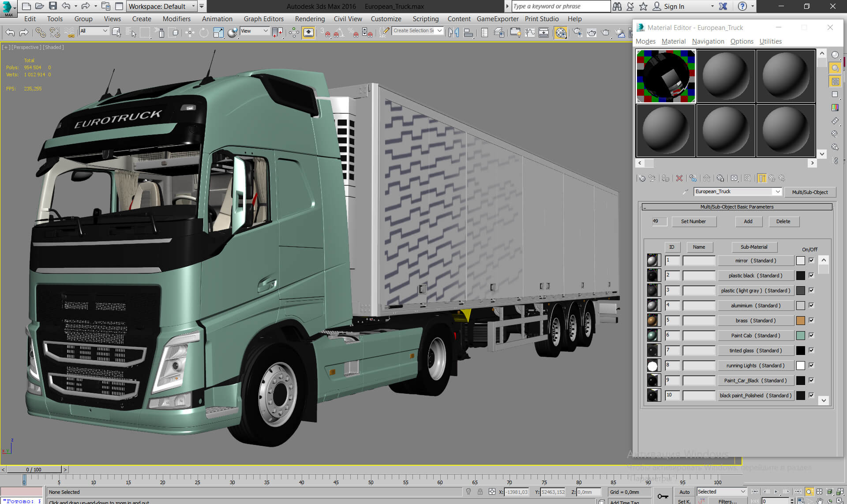The height and width of the screenshot is (504, 847).
Task: Click the Unlink Selection broken-chain icon
Action: (x=55, y=32)
